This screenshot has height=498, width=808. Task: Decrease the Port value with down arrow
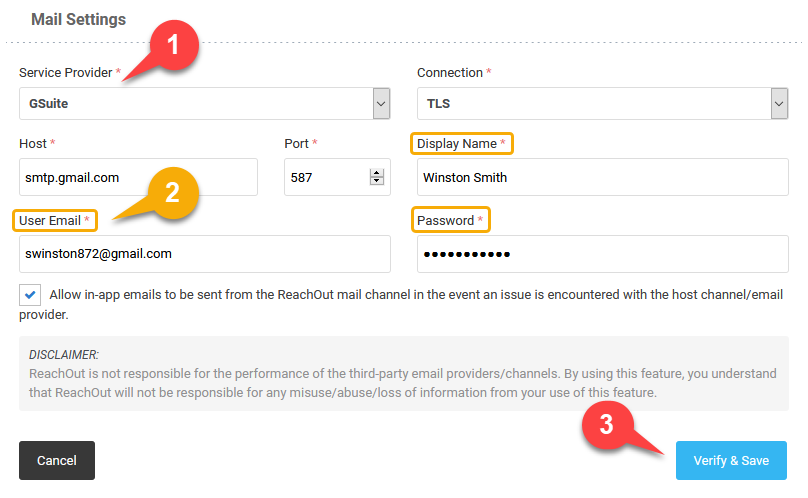(377, 181)
